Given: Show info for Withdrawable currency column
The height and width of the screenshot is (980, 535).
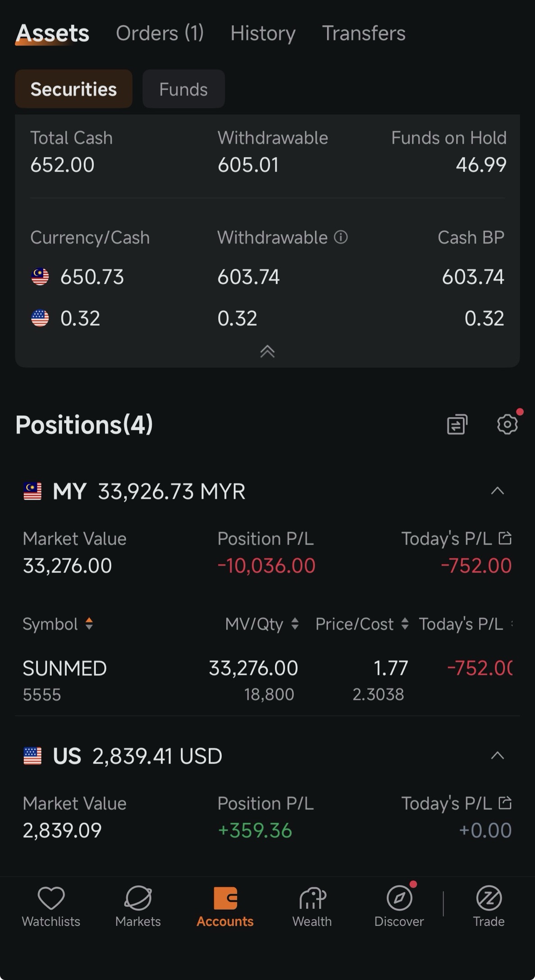Looking at the screenshot, I should (341, 237).
